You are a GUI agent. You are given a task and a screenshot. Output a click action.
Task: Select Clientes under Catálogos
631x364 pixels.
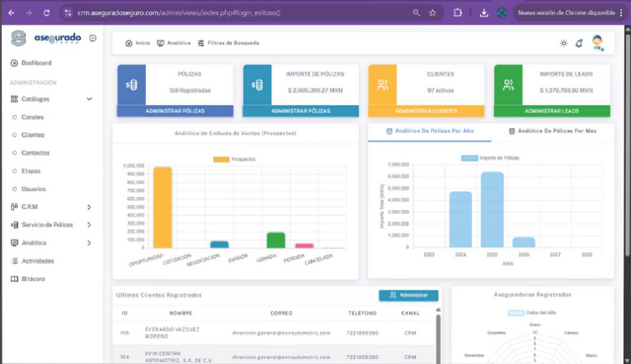click(33, 135)
